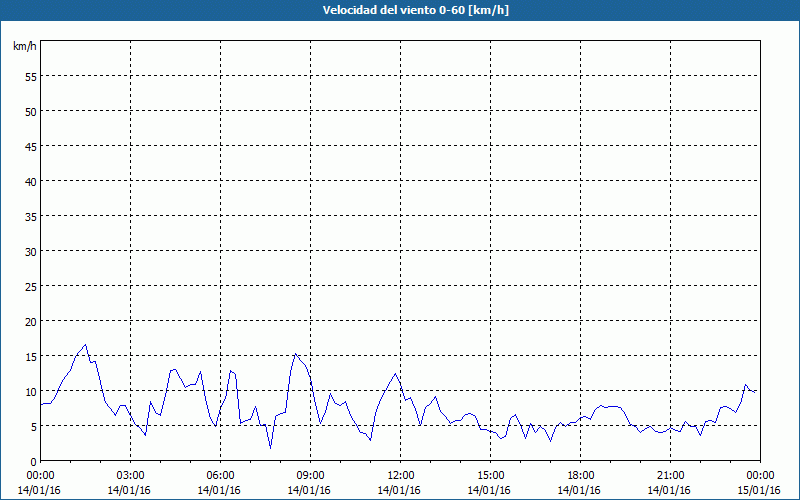Click the '14/01/16' date under 12:00
The image size is (800, 500).
(399, 490)
